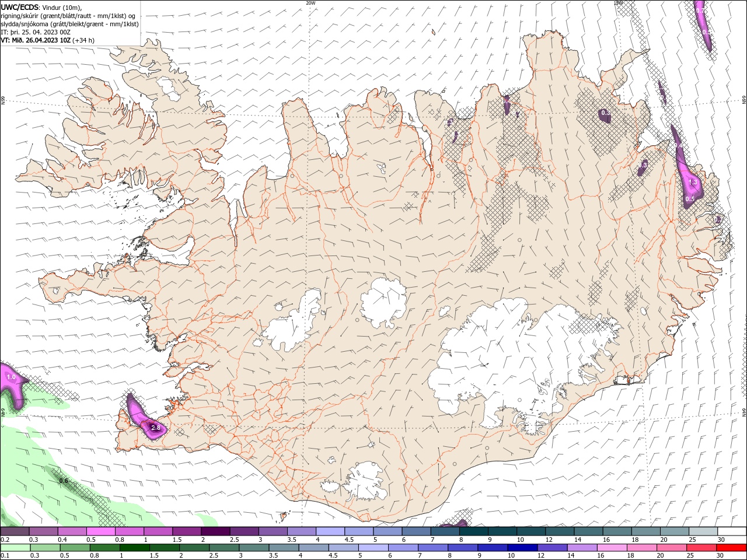
Task: Click the UWC/ECDS title text
Action: tap(20, 7)
